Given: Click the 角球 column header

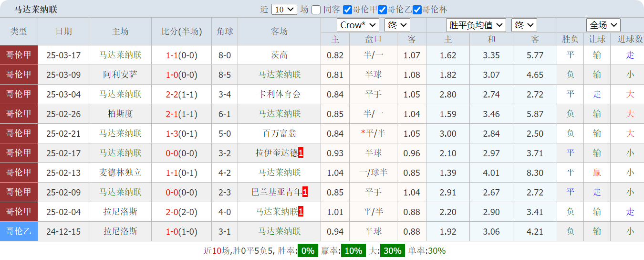Looking at the screenshot, I should pyautogui.click(x=225, y=32).
